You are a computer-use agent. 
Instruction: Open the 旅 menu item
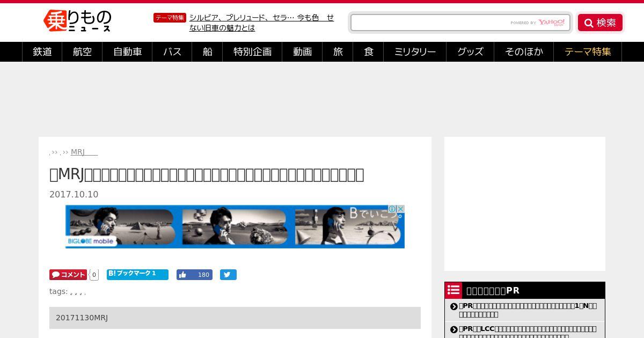coord(338,52)
